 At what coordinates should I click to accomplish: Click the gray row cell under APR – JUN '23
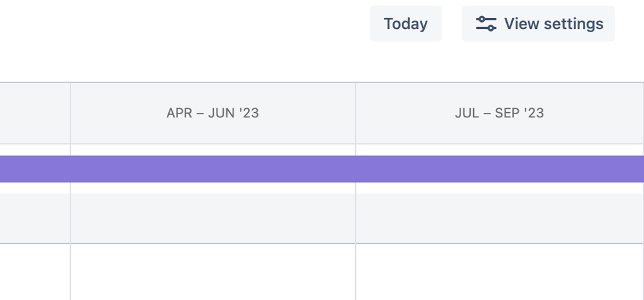point(213,218)
